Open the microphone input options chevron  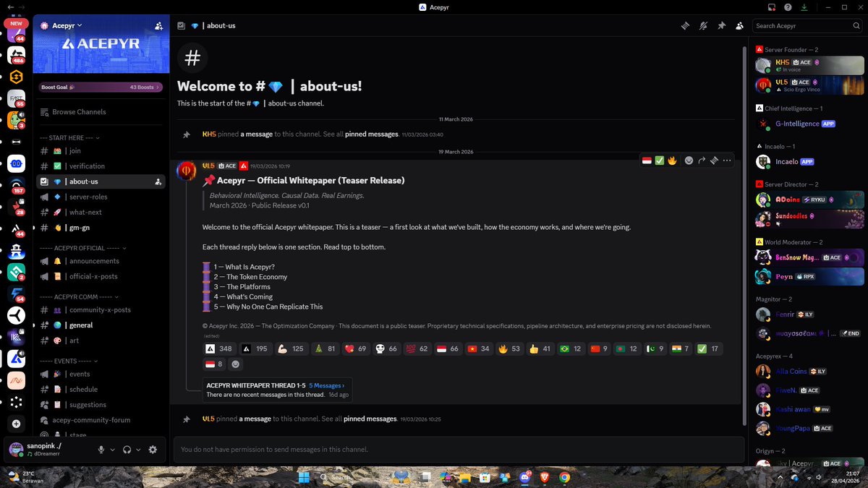(113, 450)
